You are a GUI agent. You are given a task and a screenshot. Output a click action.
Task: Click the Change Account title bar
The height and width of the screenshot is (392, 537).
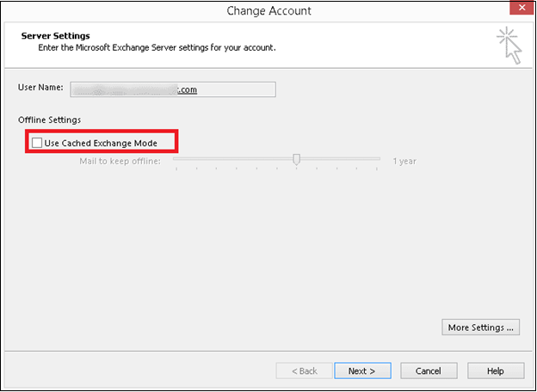pyautogui.click(x=268, y=11)
